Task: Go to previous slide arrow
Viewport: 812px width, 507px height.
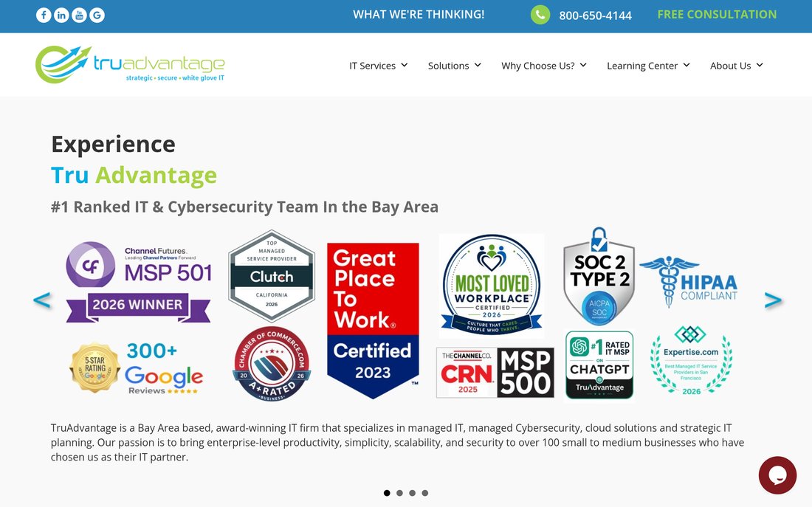Action: tap(42, 300)
